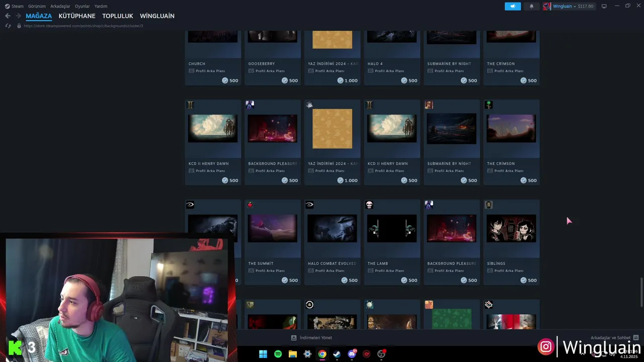Click The Summit card's strawberry game icon
The height and width of the screenshot is (362, 644).
(x=250, y=205)
